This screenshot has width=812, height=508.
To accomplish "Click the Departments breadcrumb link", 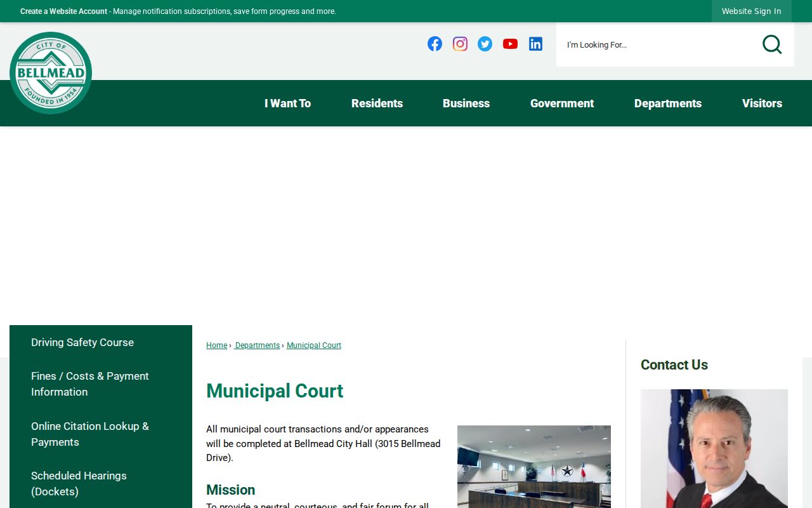I will tap(257, 345).
